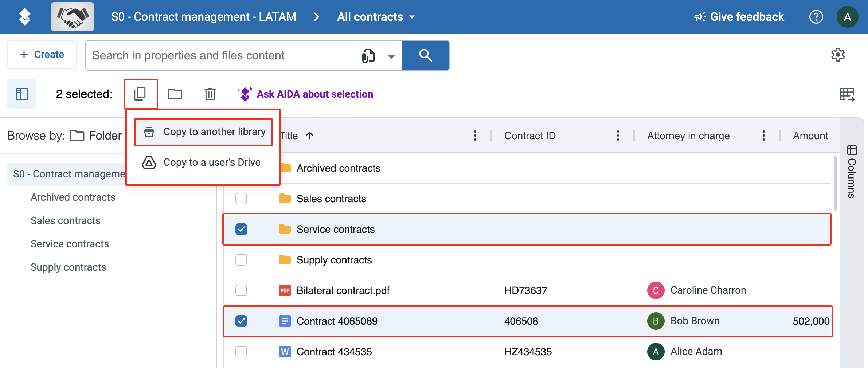Image resolution: width=868 pixels, height=368 pixels.
Task: Run search with the magnifier button
Action: point(426,55)
